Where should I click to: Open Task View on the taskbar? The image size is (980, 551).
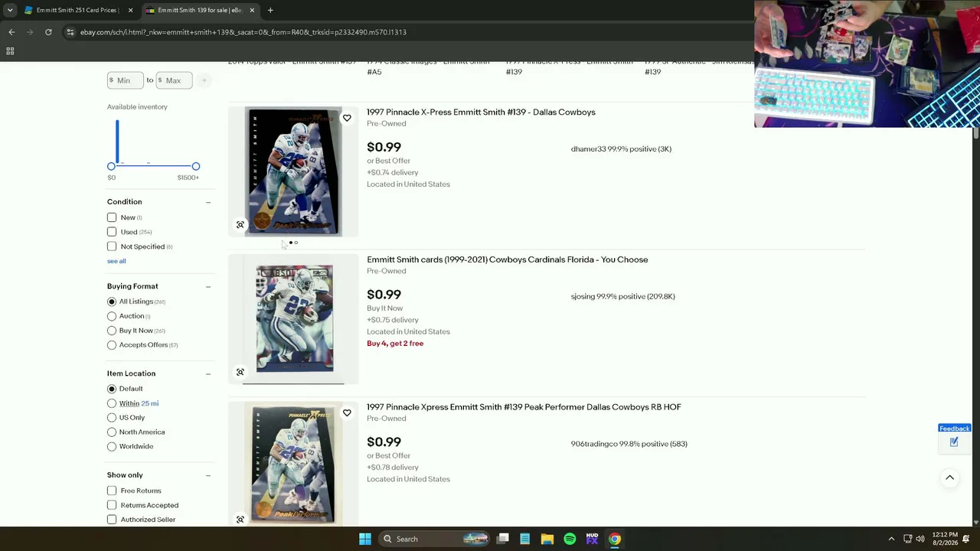coord(503,539)
